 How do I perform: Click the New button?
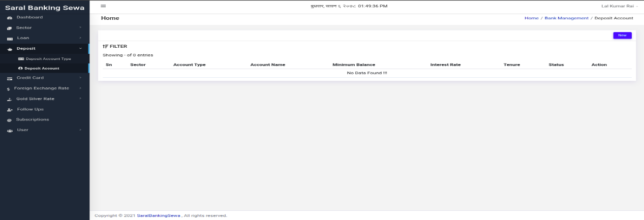click(622, 35)
